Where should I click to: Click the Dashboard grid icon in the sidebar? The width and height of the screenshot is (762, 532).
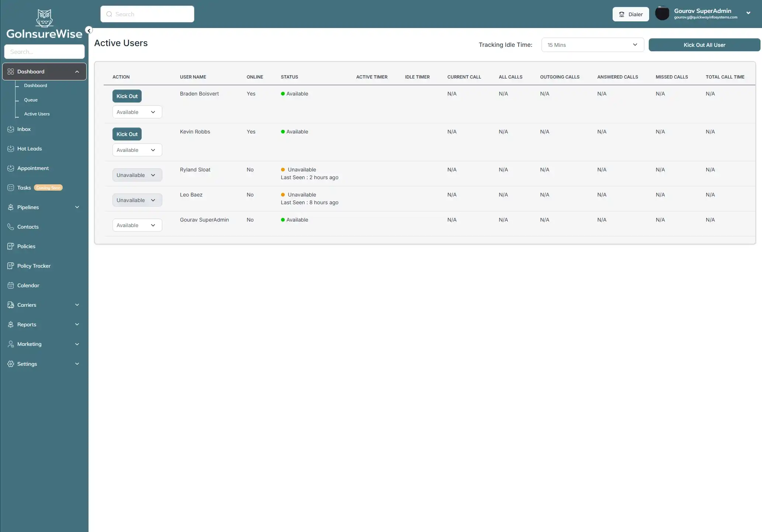(x=11, y=72)
